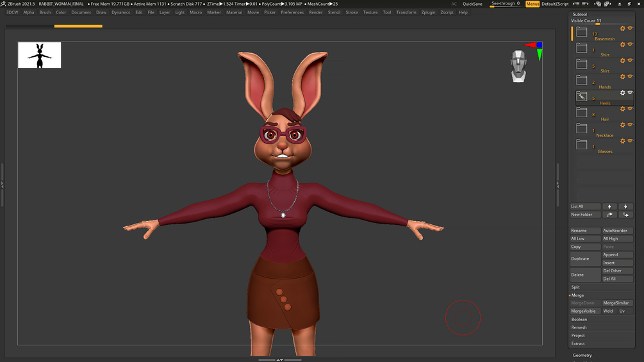The image size is (644, 362).
Task: Adjust the See-through slider
Action: click(506, 4)
